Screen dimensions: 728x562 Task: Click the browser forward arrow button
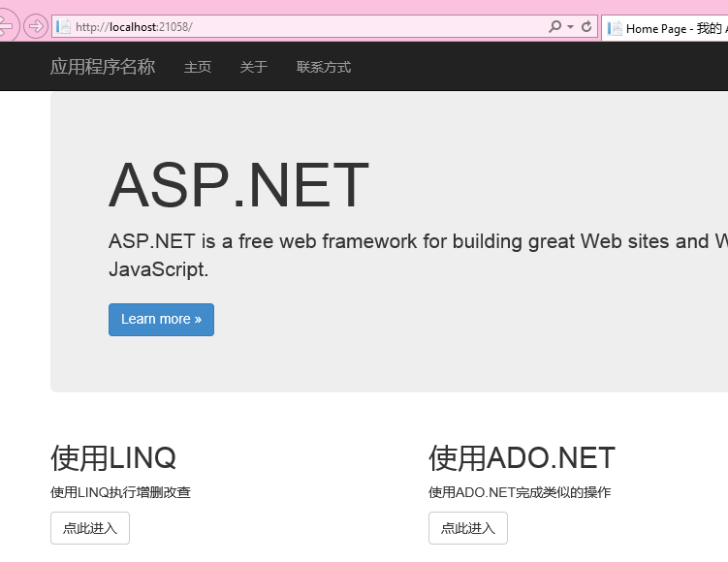[x=36, y=26]
